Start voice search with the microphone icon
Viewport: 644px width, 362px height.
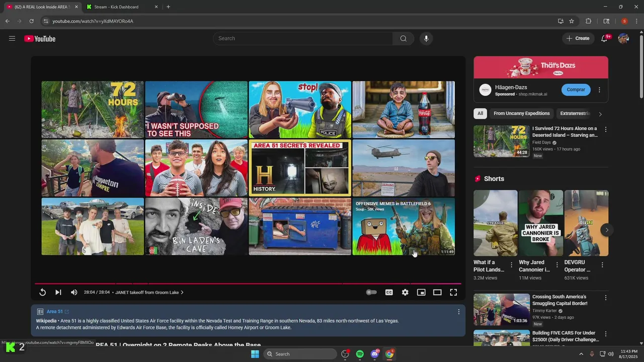click(426, 39)
